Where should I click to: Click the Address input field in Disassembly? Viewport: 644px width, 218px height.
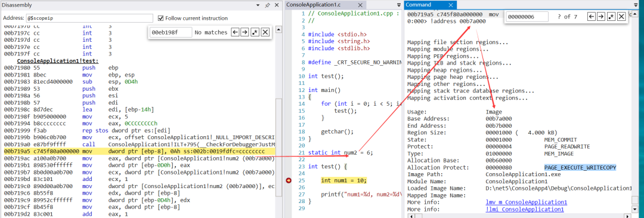tap(89, 18)
